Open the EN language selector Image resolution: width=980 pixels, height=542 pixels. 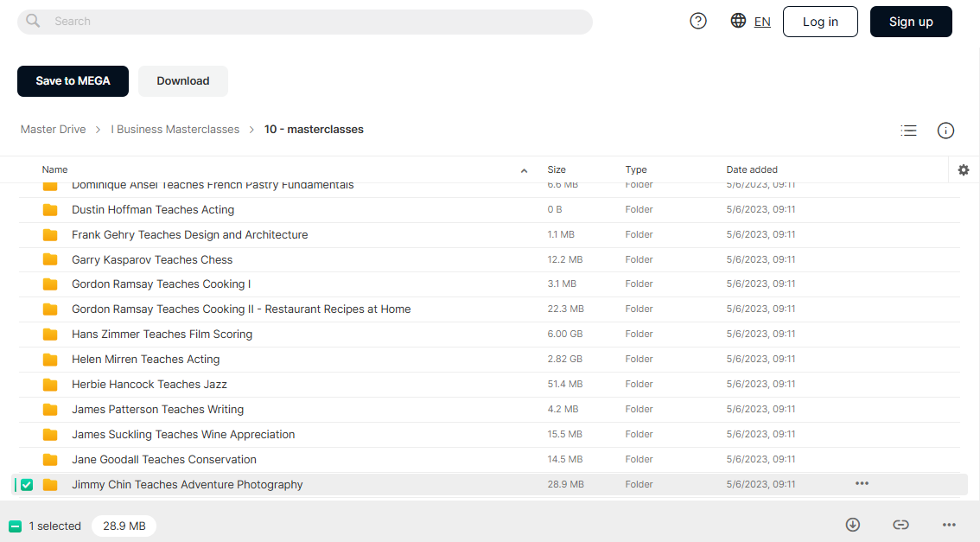[x=762, y=22]
